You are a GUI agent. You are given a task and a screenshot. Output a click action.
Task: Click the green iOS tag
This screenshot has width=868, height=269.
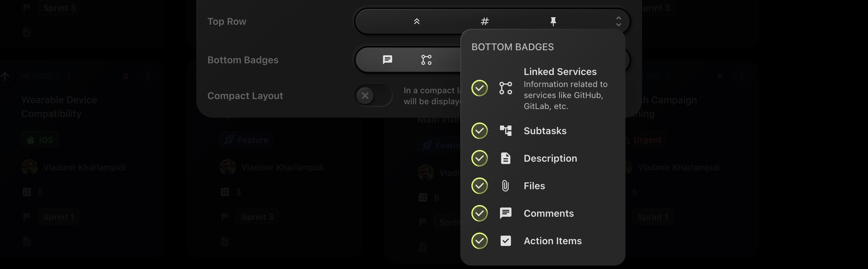click(x=40, y=140)
